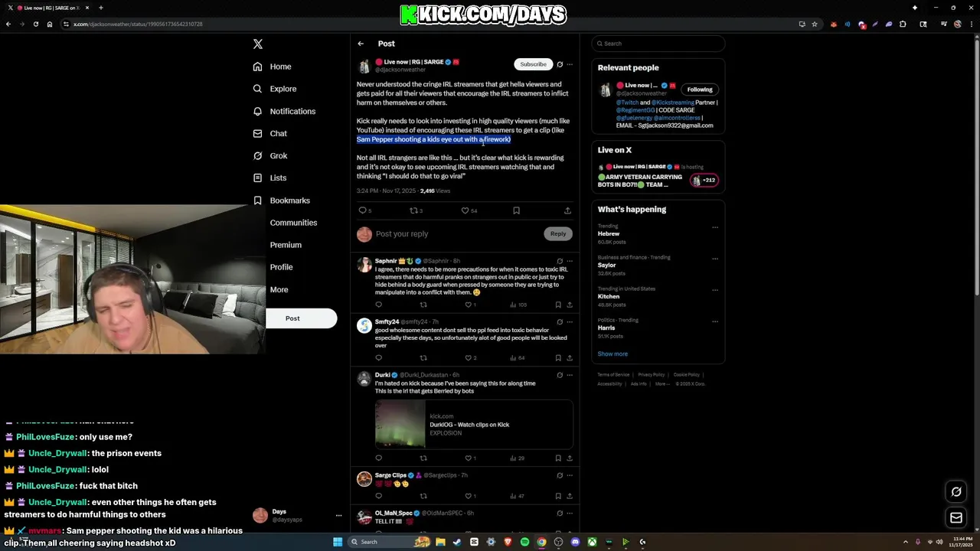Like the main post with 54 likes

coord(465,210)
